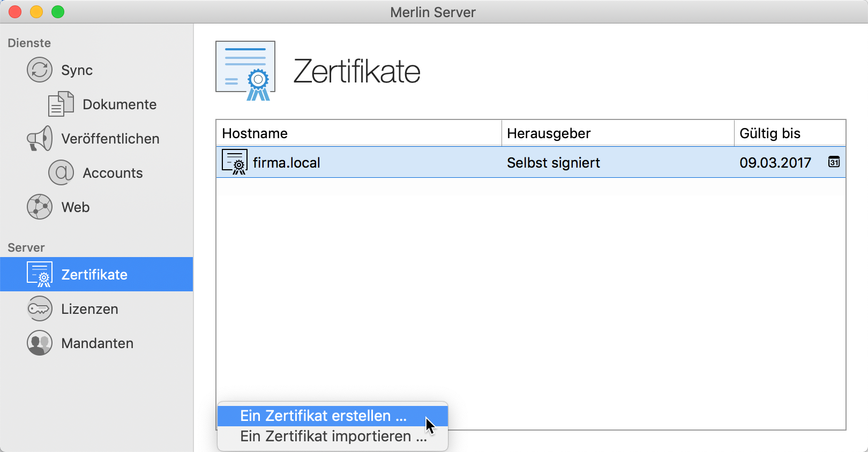
Task: Click the Veröffentlichen megaphone icon
Action: tap(40, 138)
